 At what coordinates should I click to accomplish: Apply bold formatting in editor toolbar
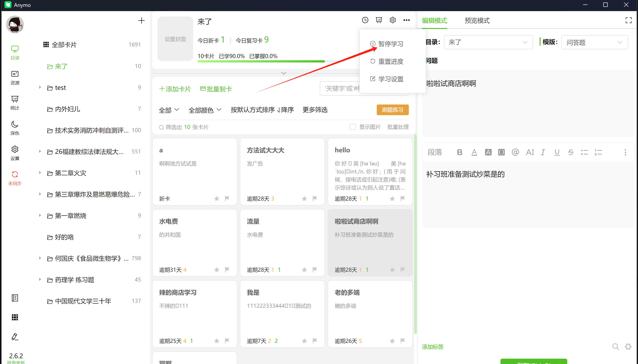click(x=459, y=152)
